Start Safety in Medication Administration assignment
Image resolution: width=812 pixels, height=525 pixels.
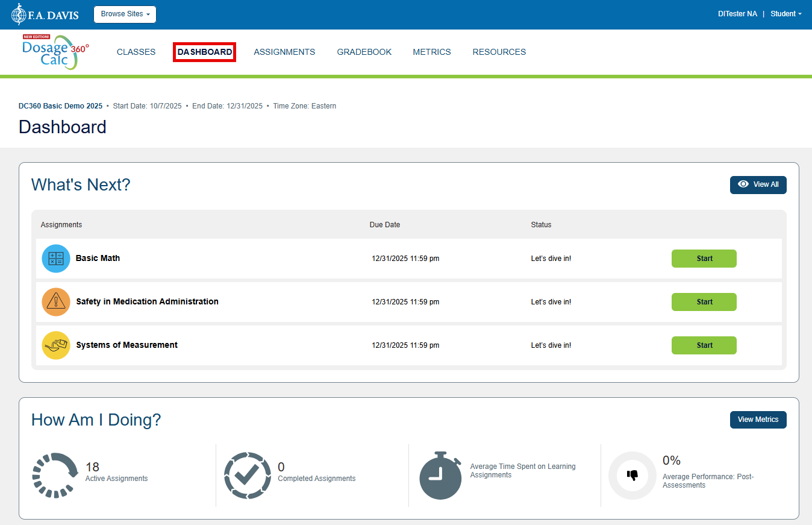click(704, 302)
